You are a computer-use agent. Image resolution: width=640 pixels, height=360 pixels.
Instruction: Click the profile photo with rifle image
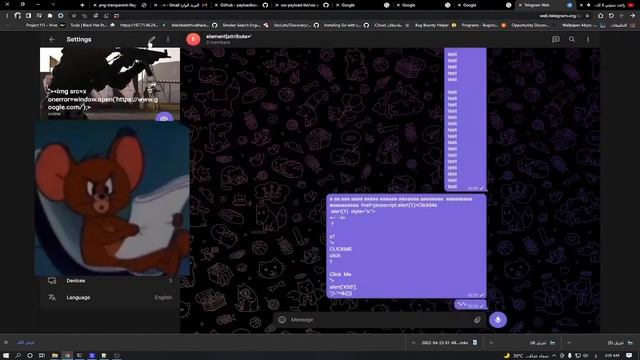click(110, 83)
